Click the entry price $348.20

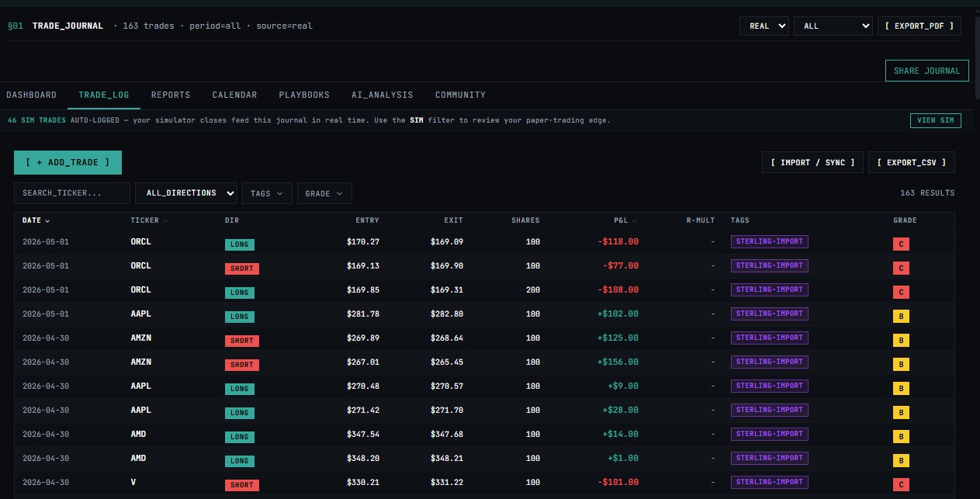363,459
